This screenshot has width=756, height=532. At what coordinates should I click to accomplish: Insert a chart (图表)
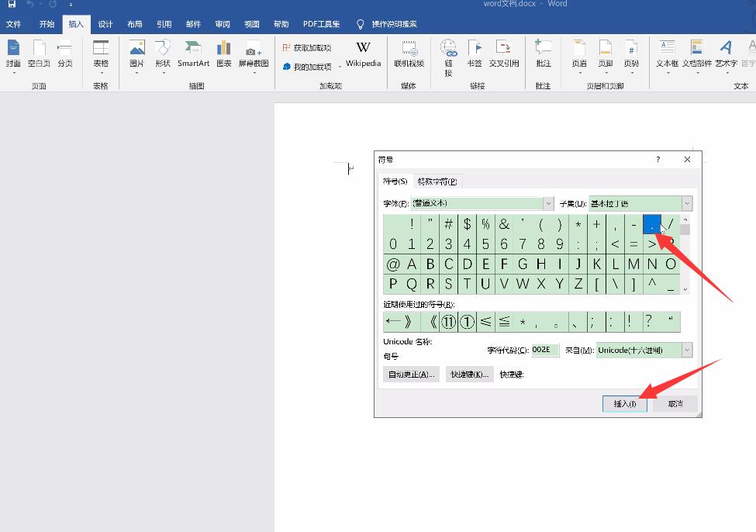coord(224,54)
